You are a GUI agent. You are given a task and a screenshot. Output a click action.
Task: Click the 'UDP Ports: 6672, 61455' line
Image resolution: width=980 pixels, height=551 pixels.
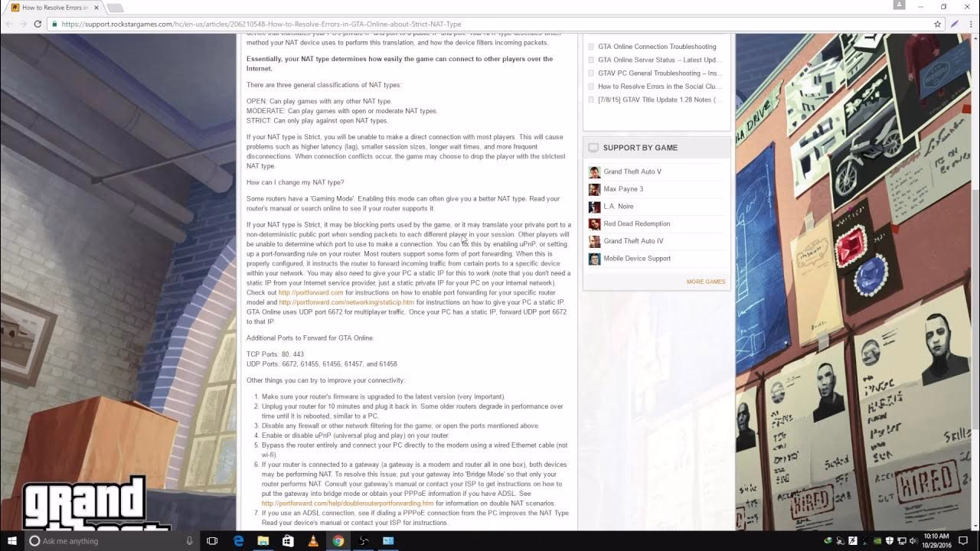click(x=322, y=364)
